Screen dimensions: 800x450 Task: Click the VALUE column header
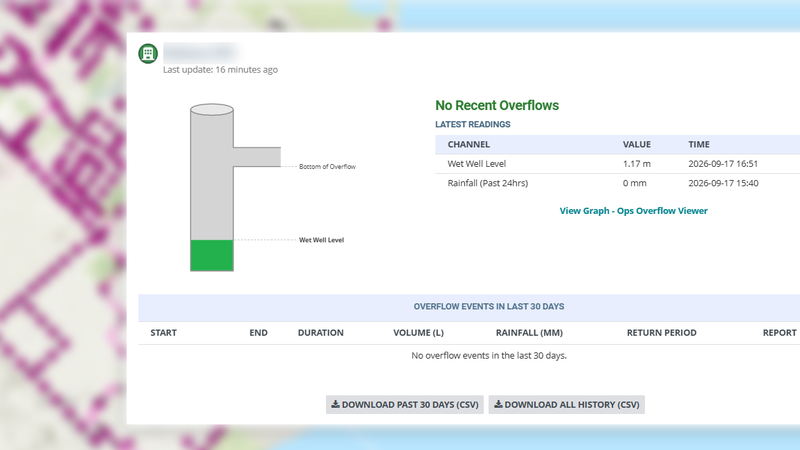pyautogui.click(x=636, y=144)
